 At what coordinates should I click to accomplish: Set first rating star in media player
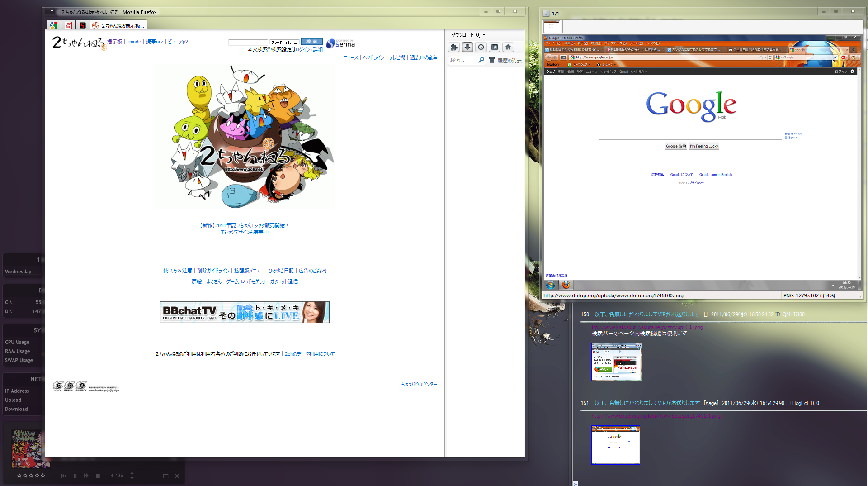[x=19, y=476]
